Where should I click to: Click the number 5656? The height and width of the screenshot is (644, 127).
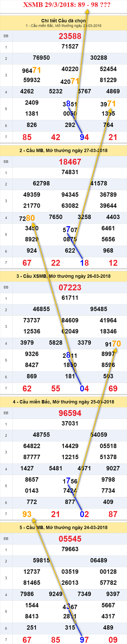click(108, 239)
